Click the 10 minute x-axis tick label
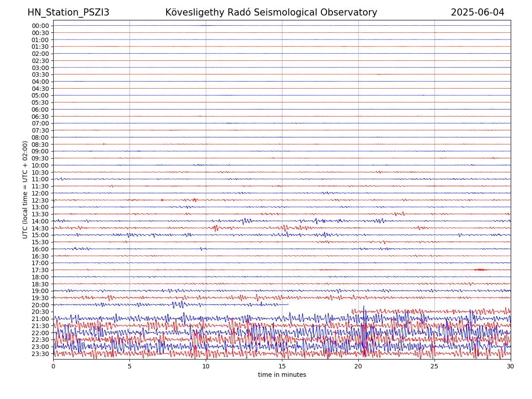 206,367
